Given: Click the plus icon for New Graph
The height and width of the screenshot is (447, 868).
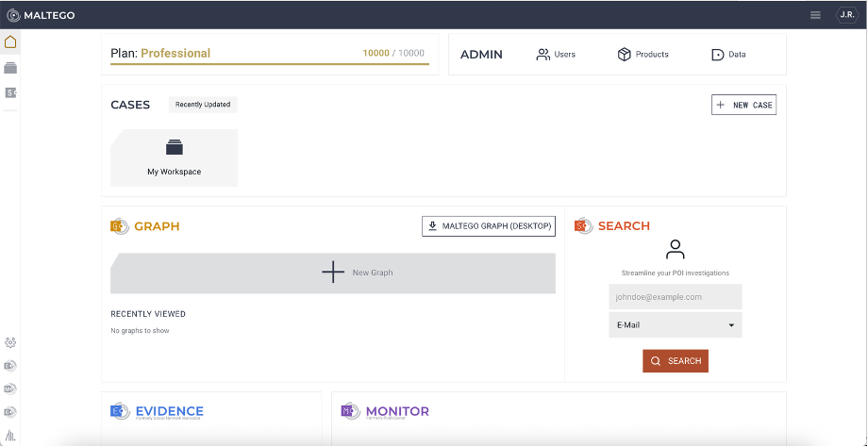Looking at the screenshot, I should [x=333, y=273].
